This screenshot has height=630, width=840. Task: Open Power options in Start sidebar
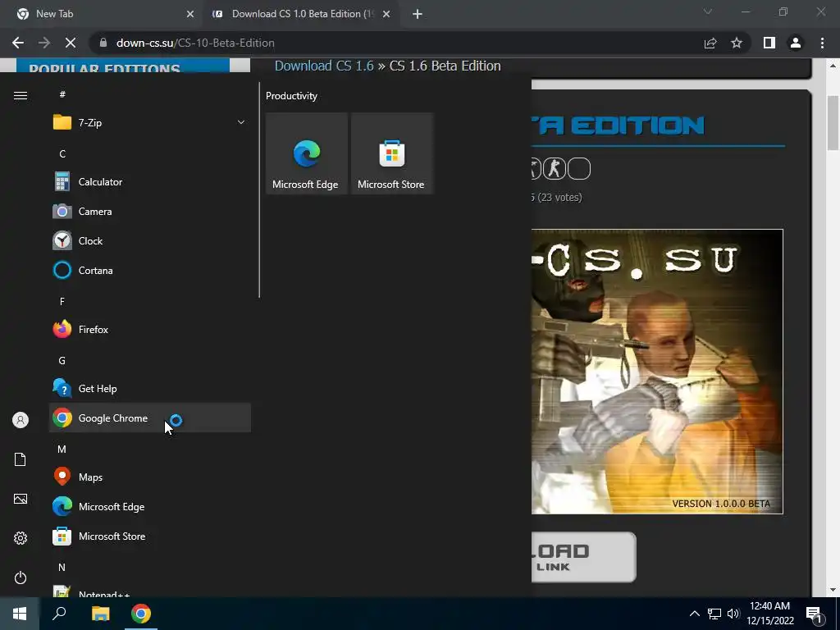[21, 577]
